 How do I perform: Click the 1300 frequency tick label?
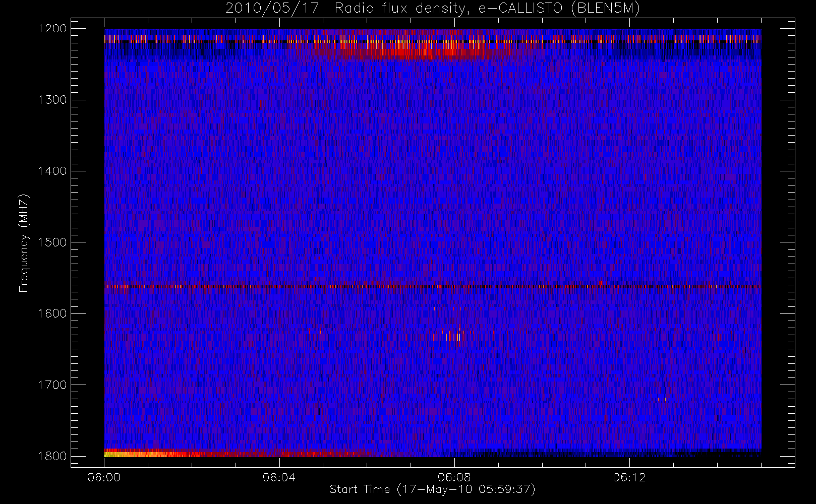pyautogui.click(x=52, y=100)
